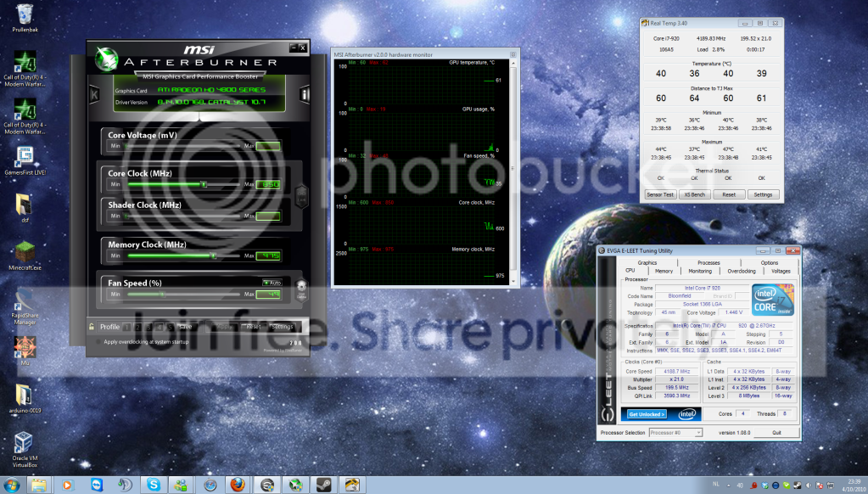
Task: Open the dsf folder on desktop
Action: pos(25,208)
